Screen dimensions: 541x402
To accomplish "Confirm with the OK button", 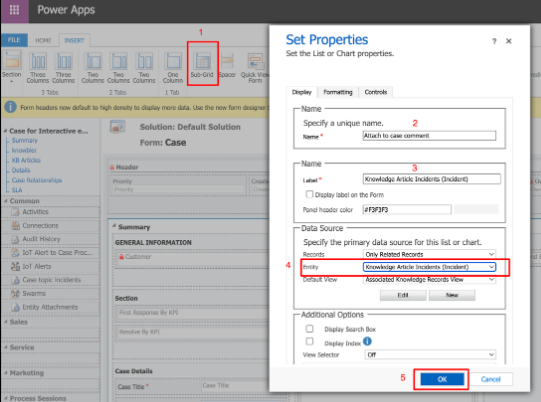I will click(442, 379).
